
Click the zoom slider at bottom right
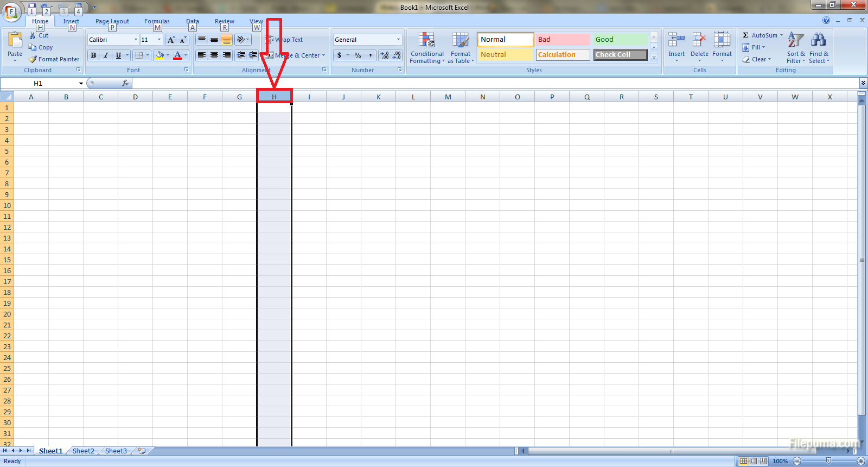(x=828, y=461)
